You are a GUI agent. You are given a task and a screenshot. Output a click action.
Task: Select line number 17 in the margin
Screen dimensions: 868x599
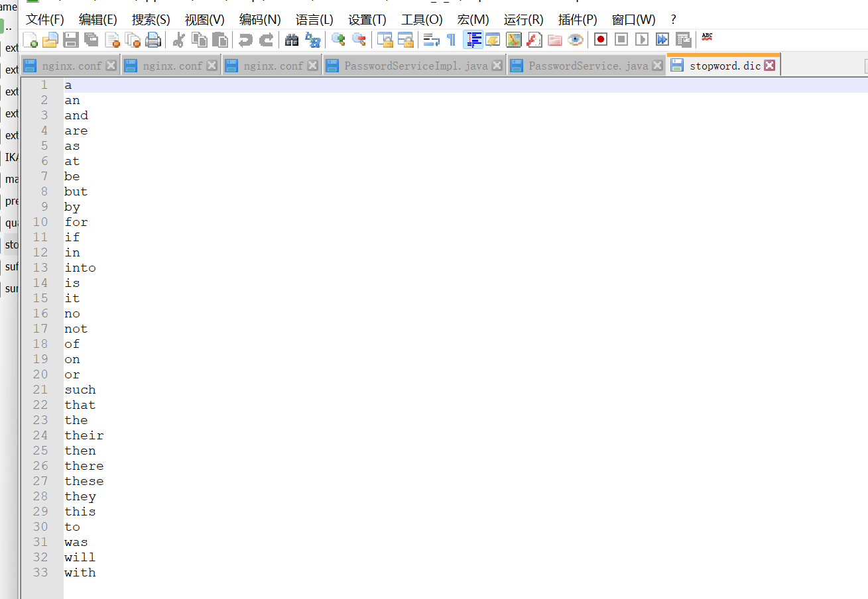(x=40, y=329)
